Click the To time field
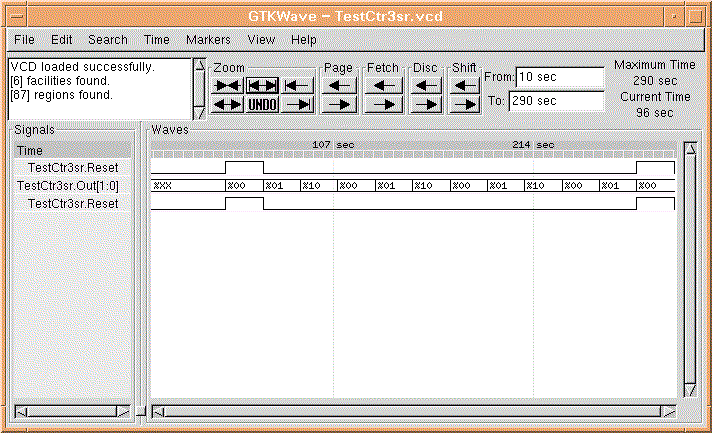Viewport: 712px width, 433px height. coord(556,101)
